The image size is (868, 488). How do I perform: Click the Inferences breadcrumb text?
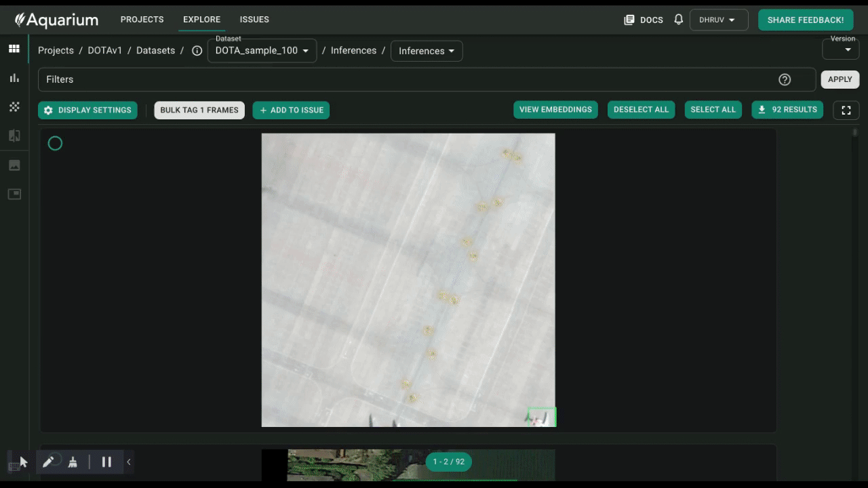pos(353,51)
